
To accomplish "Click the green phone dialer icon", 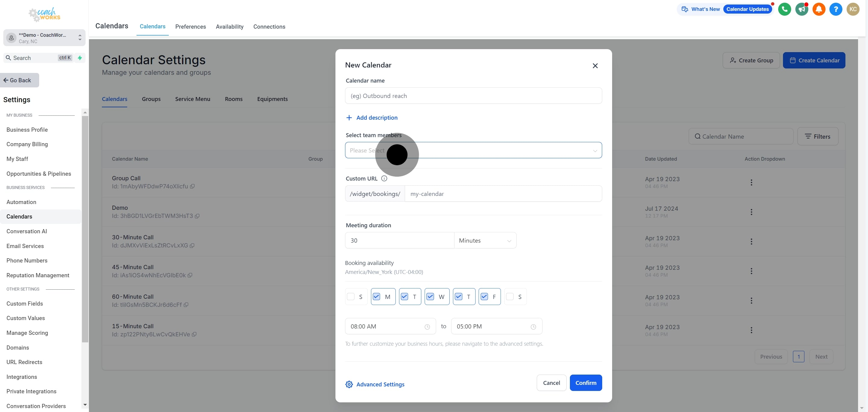I will pyautogui.click(x=785, y=9).
